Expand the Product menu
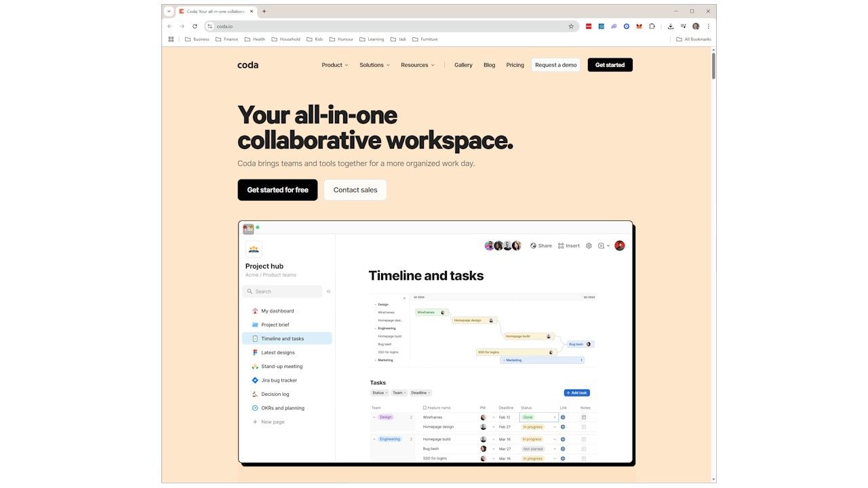Image resolution: width=868 pixels, height=488 pixels. (335, 65)
